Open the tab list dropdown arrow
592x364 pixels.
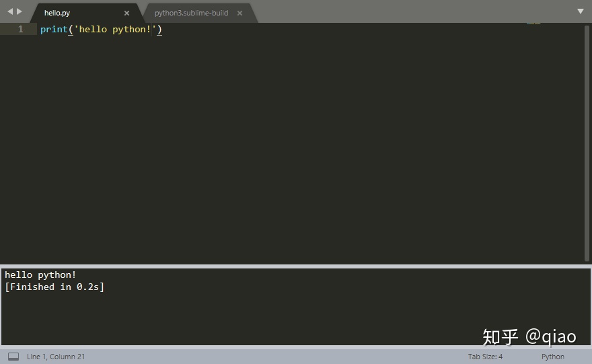point(581,11)
